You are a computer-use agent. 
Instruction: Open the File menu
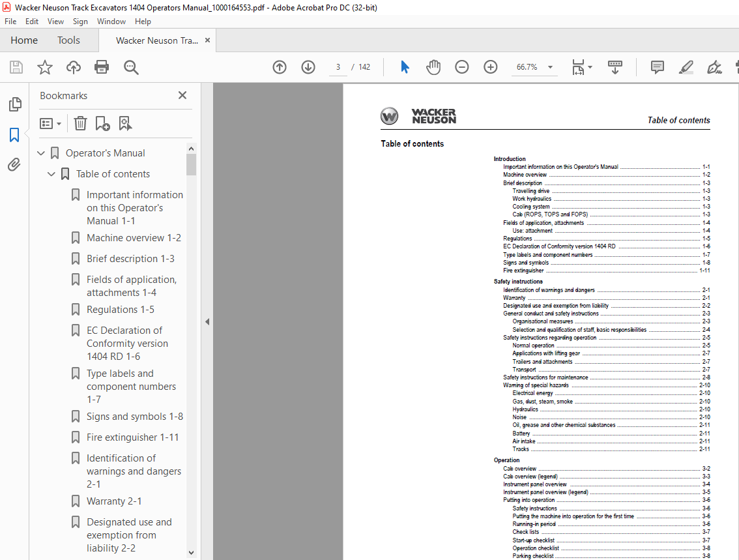point(10,22)
